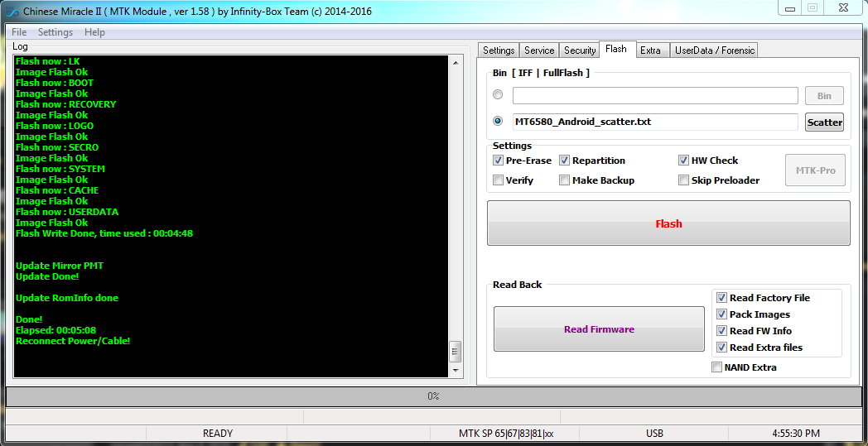Click the Bin browse button
The image size is (868, 446).
pos(824,96)
